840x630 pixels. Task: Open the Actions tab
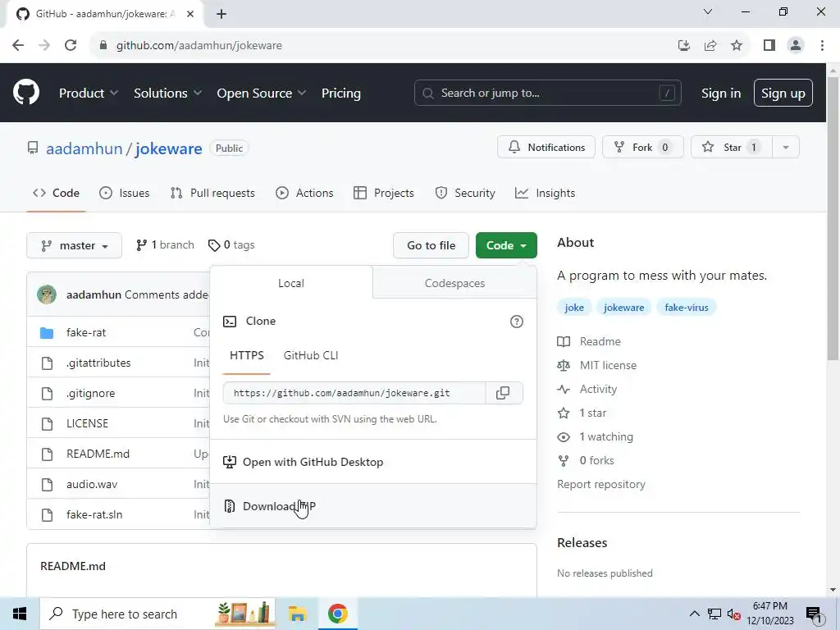point(304,193)
